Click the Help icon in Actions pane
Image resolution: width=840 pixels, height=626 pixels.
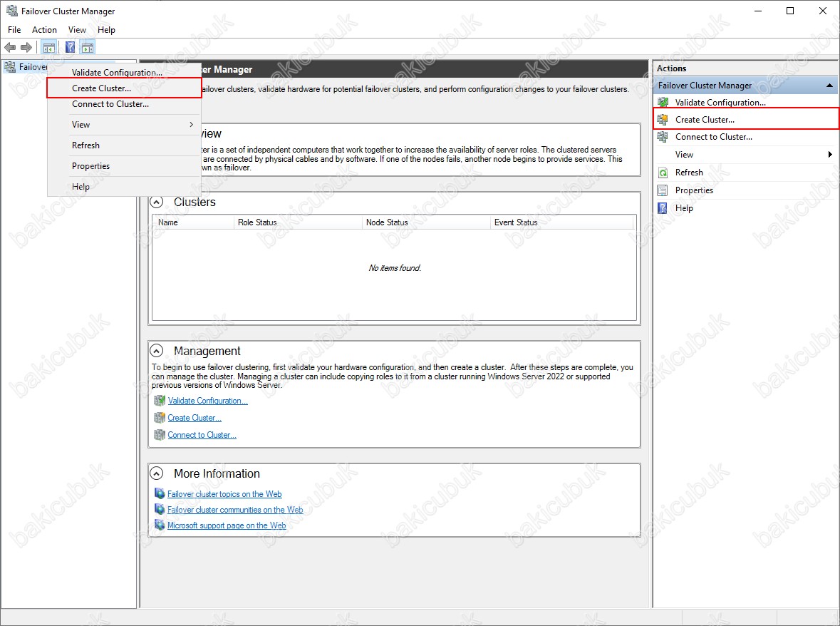(663, 208)
